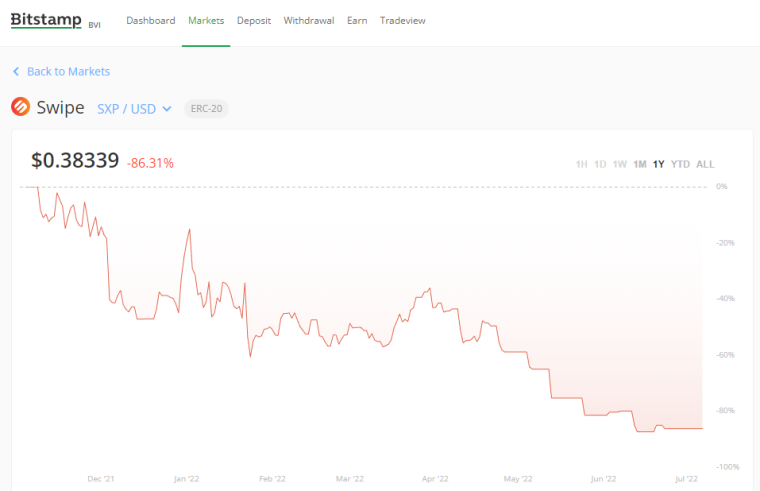Expand the SXP / USD pair dropdown
The width and height of the screenshot is (760, 491).
click(134, 109)
